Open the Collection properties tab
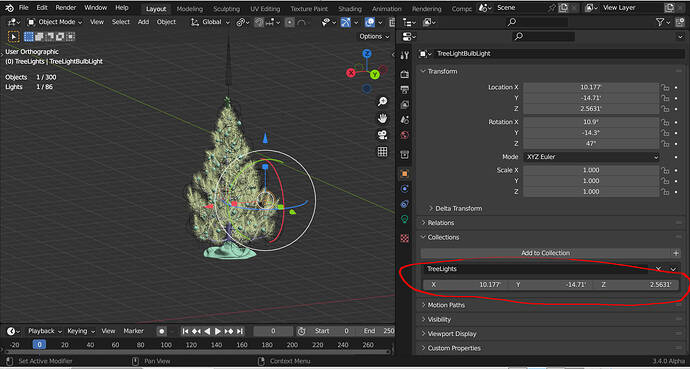This screenshot has width=690, height=369. (x=404, y=154)
